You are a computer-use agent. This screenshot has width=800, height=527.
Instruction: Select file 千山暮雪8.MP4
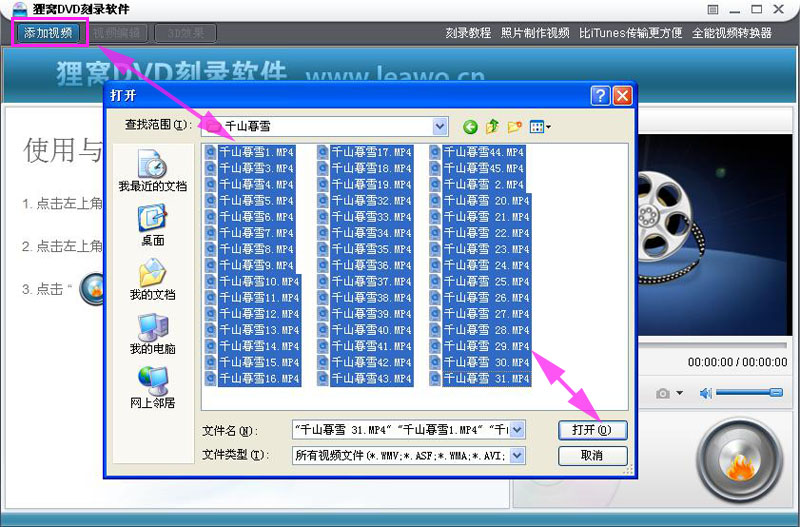pyautogui.click(x=256, y=249)
